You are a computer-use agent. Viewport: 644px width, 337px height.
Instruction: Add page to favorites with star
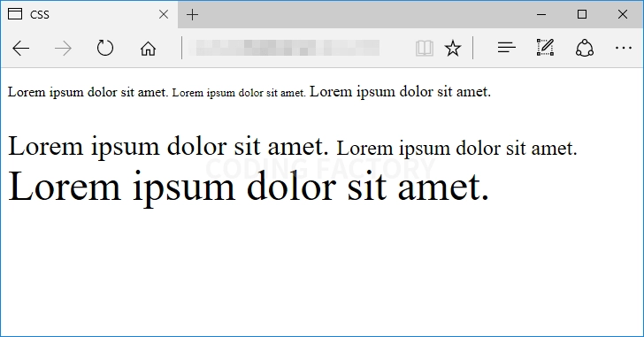[x=453, y=49]
